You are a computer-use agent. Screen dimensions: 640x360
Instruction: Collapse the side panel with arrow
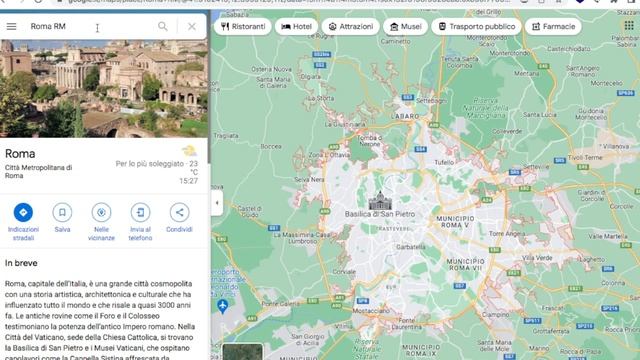pyautogui.click(x=217, y=203)
